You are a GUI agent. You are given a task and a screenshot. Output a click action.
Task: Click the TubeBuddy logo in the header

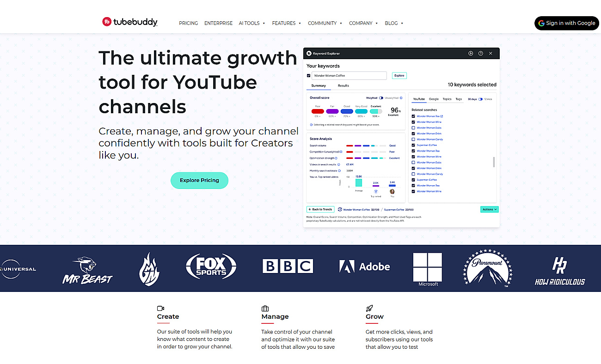[x=130, y=22]
